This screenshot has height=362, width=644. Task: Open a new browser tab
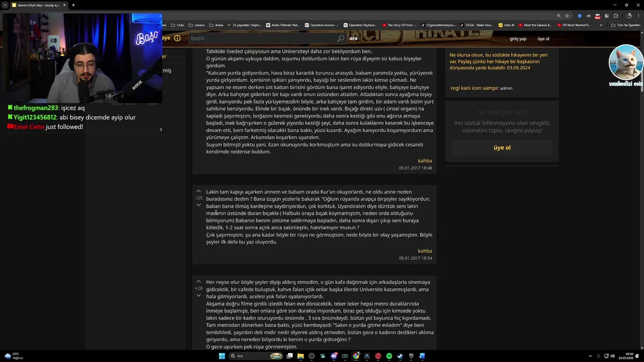[x=73, y=5]
